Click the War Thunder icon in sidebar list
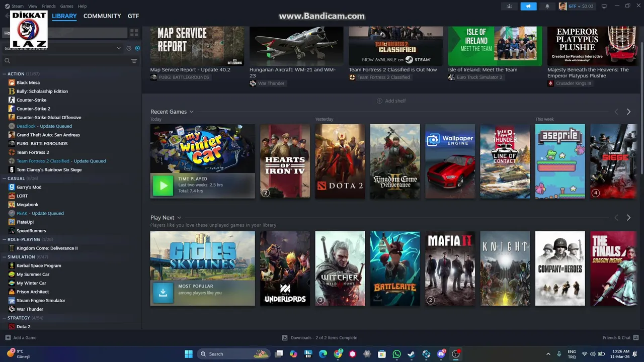Viewport: 644px width, 362px height. (12, 309)
